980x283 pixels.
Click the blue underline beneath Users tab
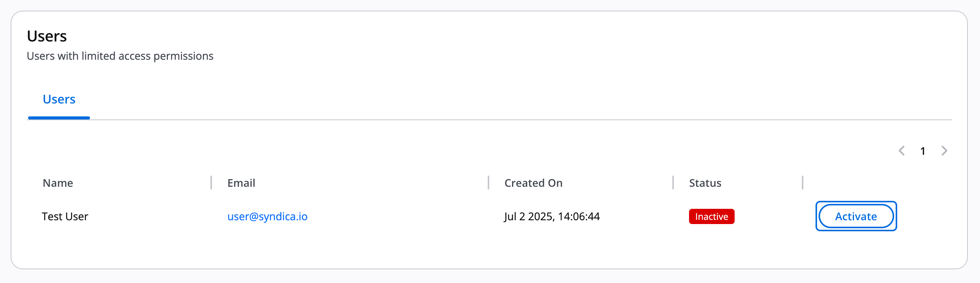tap(59, 118)
